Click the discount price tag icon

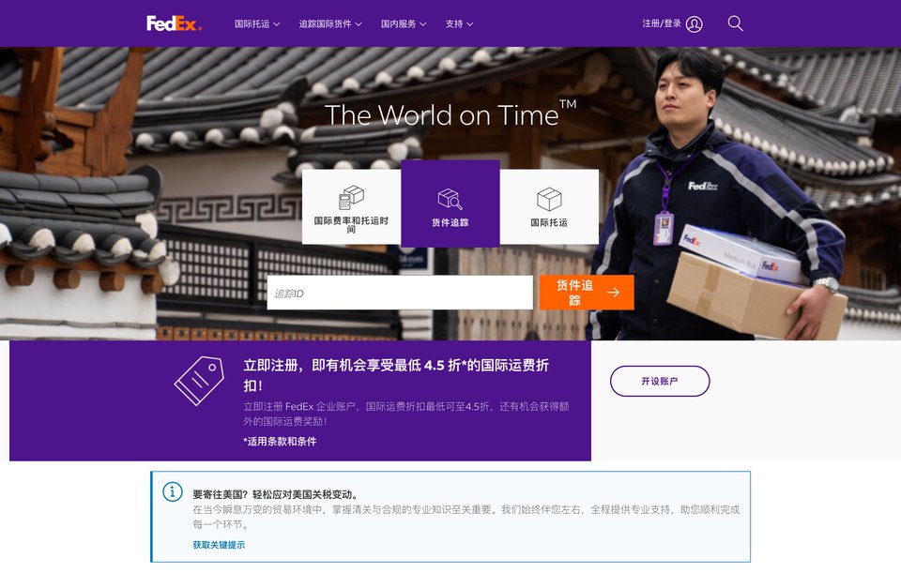pos(199,381)
